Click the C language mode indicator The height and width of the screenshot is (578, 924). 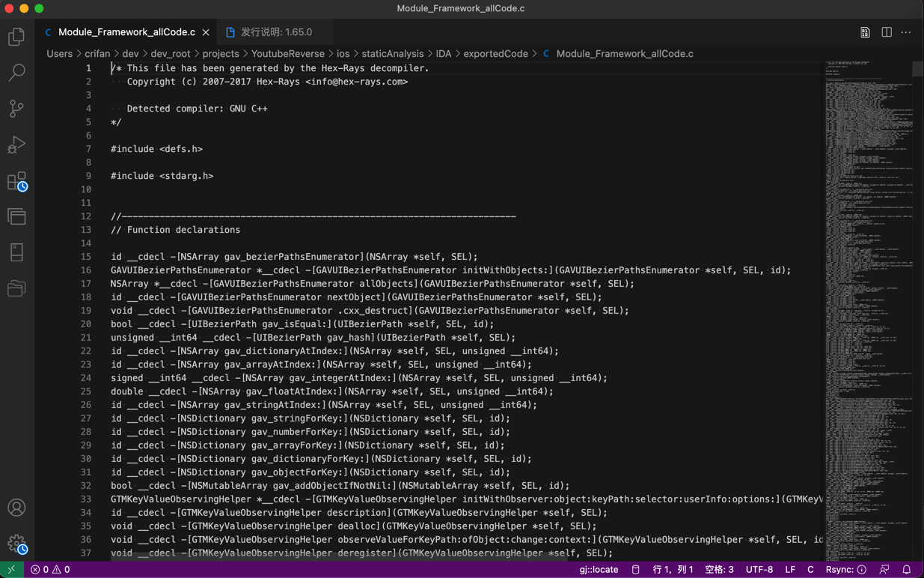click(810, 569)
